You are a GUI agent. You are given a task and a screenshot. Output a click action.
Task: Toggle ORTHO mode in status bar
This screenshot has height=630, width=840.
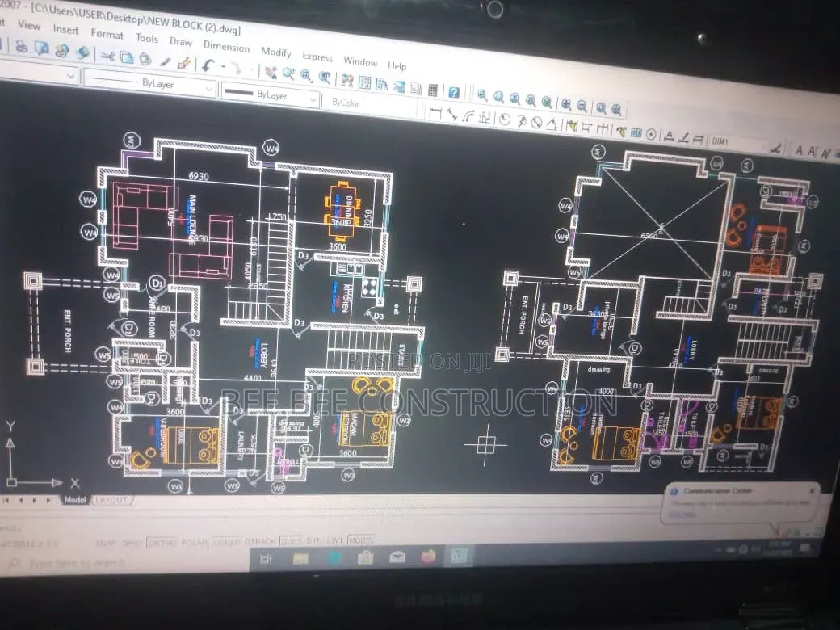162,542
